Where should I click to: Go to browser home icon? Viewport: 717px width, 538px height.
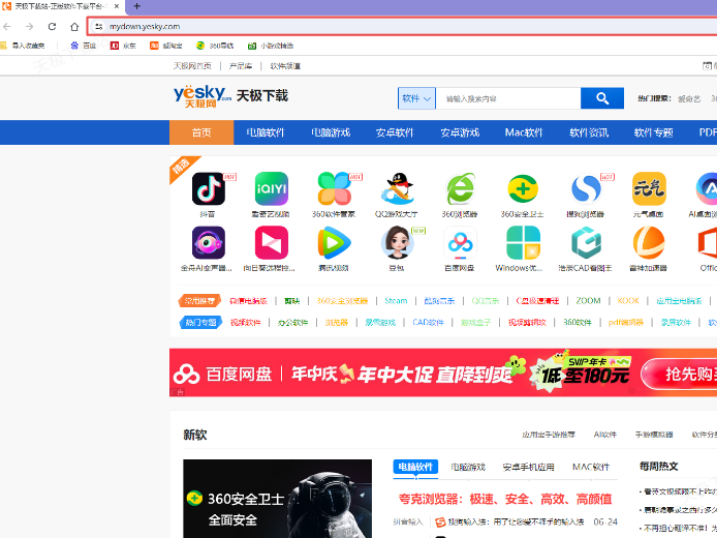[75, 27]
